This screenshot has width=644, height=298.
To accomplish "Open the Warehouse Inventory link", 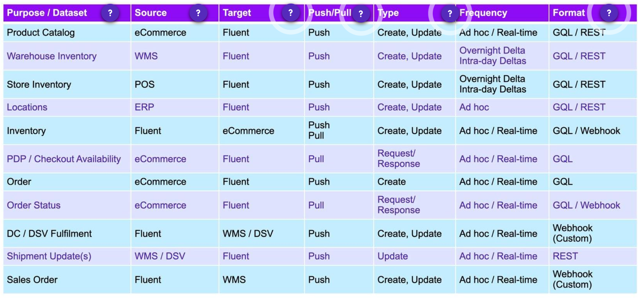I will [52, 56].
